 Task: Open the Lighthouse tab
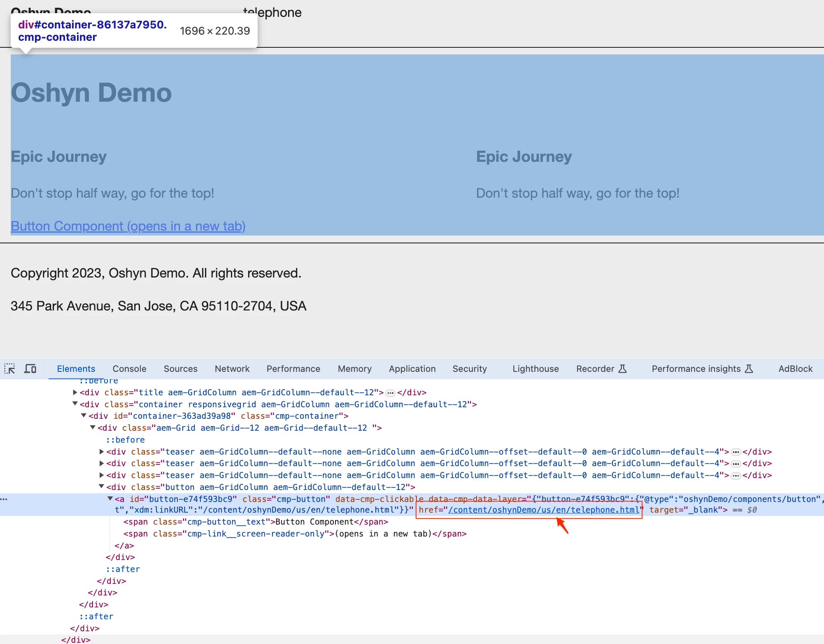click(535, 369)
